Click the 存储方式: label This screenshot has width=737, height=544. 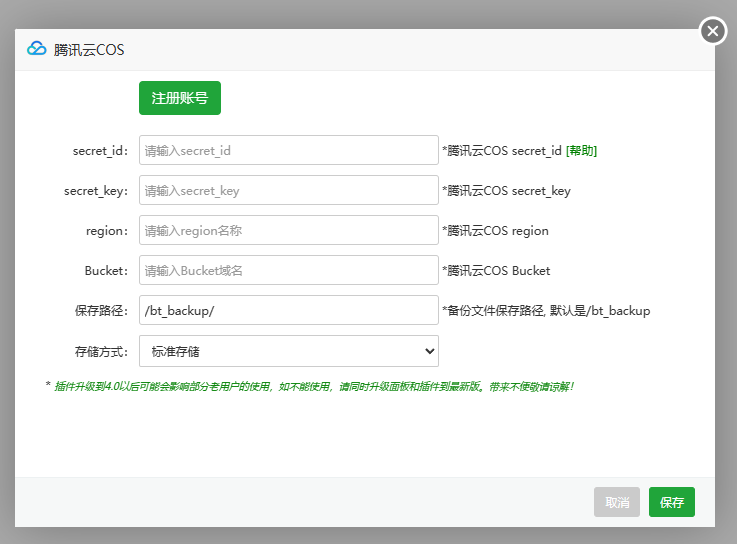coord(101,352)
